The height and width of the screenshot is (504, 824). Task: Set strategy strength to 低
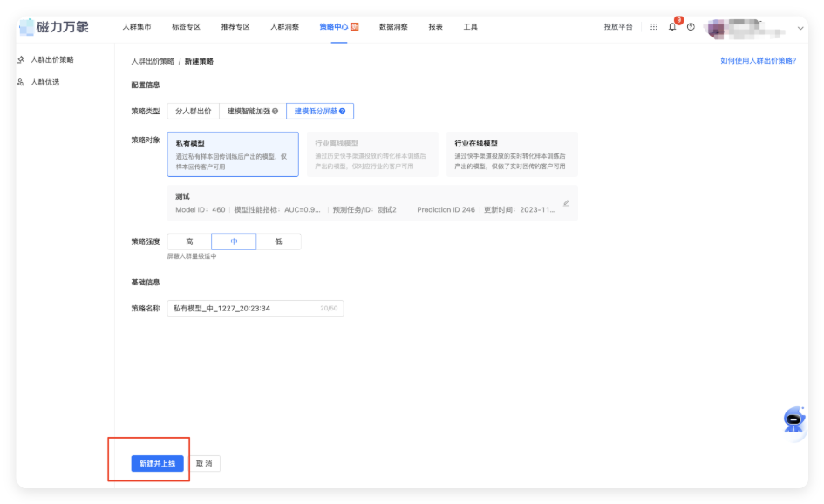[279, 241]
